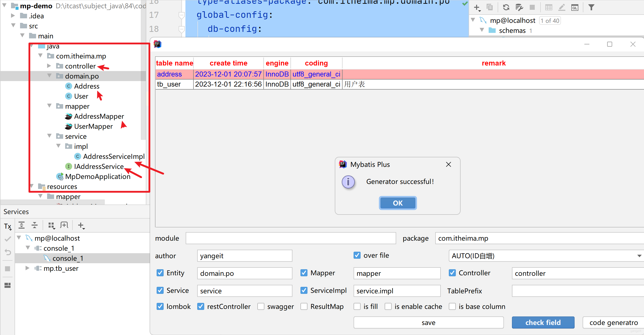Viewport: 644px width, 335px height.
Task: Click OK in the Mybatis Plus dialog
Action: click(398, 203)
